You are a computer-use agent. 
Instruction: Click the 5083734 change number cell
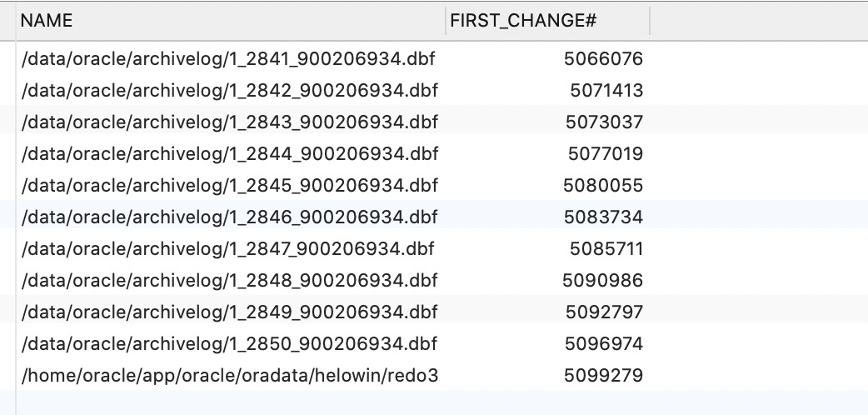(x=603, y=217)
